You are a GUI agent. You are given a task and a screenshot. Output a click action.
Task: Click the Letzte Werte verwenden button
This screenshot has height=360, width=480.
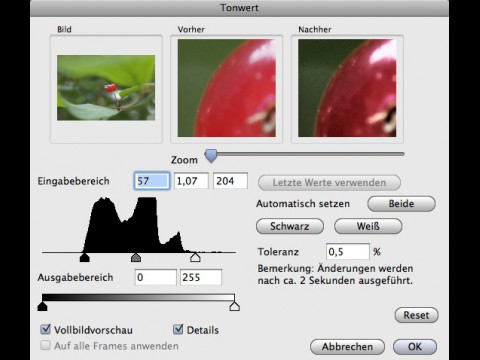coord(329,183)
